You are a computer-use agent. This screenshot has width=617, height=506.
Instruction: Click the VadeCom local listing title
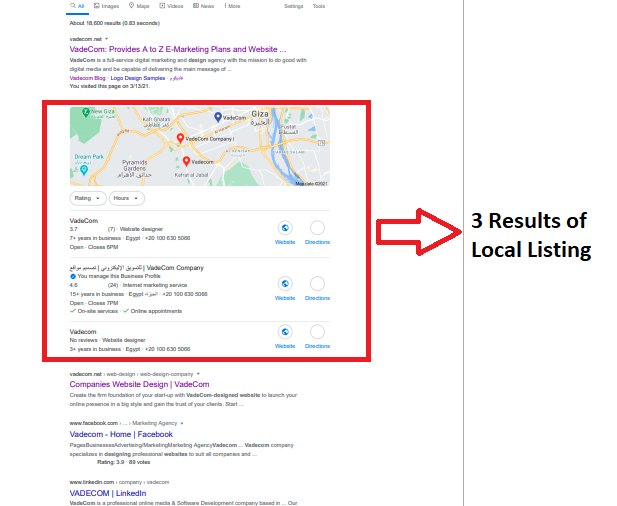point(84,221)
